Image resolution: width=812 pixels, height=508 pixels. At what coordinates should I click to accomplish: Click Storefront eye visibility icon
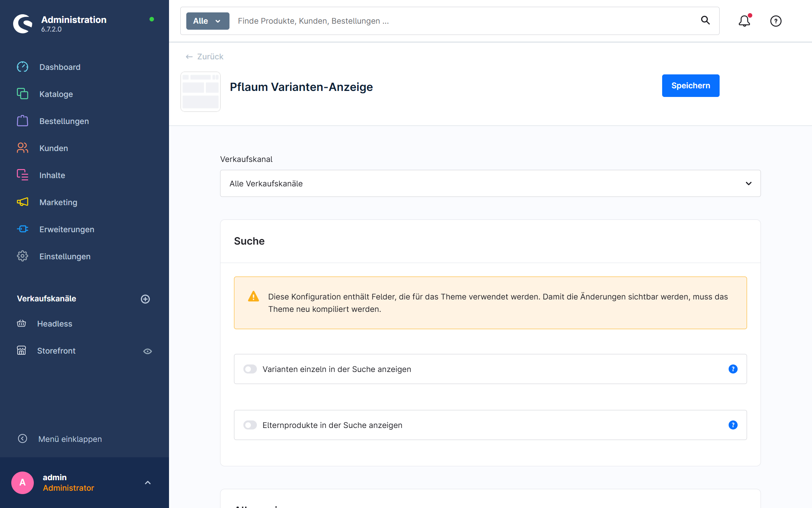pos(148,351)
